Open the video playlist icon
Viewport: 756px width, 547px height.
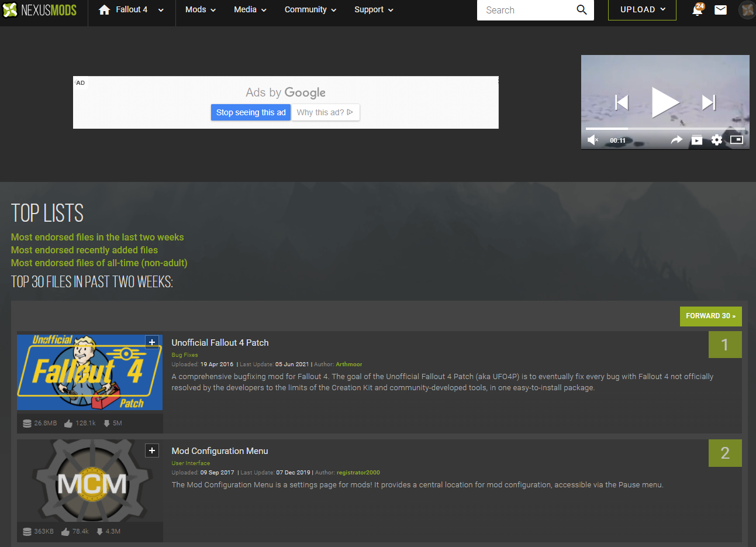tap(697, 140)
